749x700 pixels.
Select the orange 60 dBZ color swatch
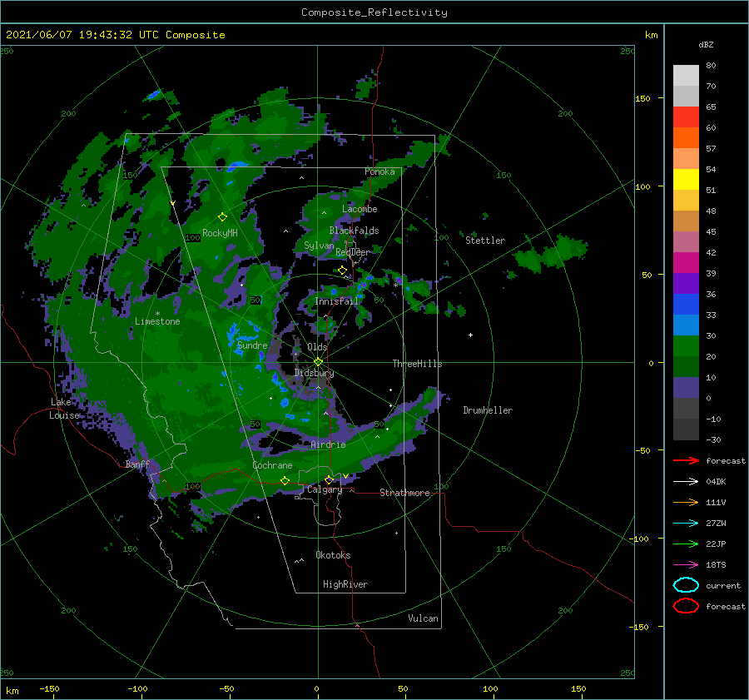pyautogui.click(x=686, y=137)
